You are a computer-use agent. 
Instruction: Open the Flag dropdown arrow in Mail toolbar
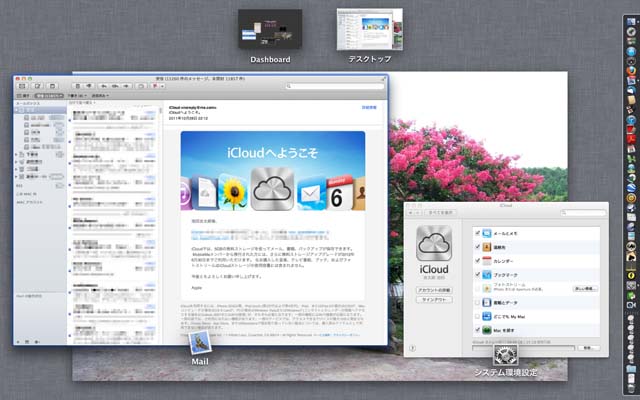162,86
